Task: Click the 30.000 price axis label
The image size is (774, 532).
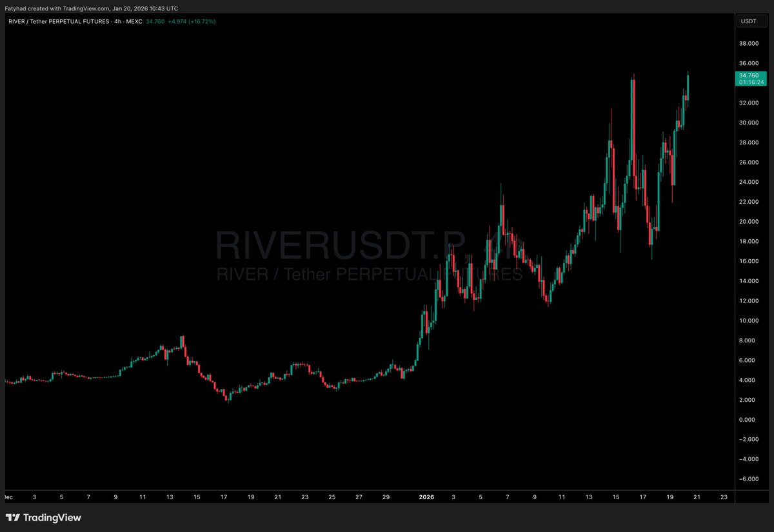Action: pyautogui.click(x=749, y=123)
